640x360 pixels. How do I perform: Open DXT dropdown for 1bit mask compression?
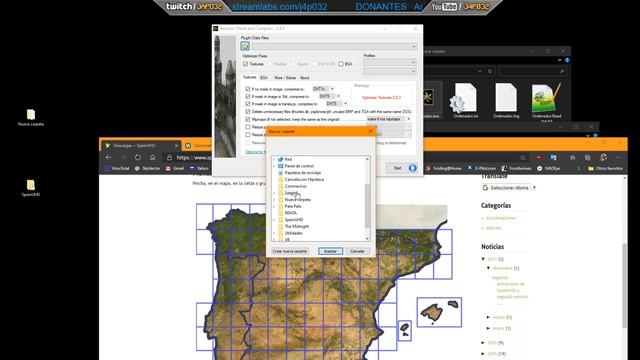click(338, 96)
